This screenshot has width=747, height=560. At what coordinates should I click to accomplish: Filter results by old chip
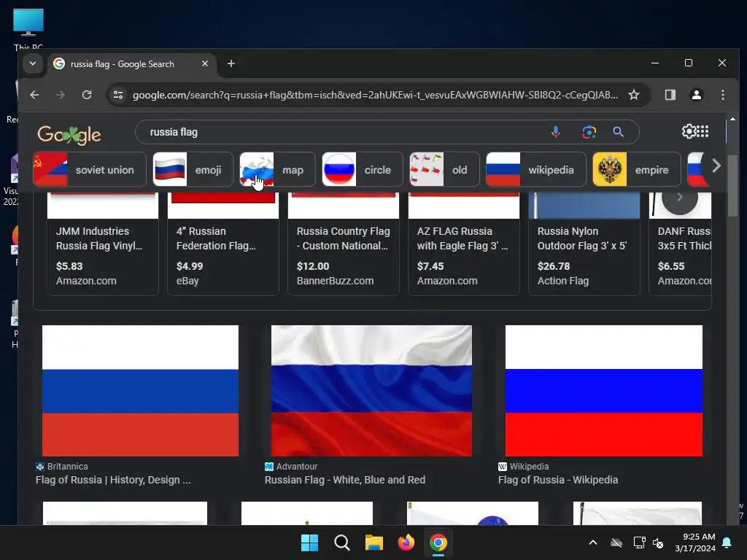pos(444,169)
